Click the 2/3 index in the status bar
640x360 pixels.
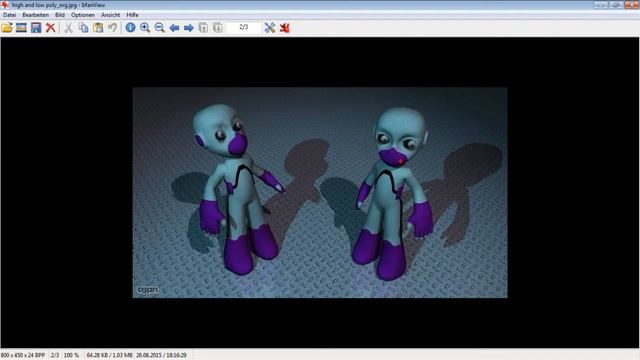tap(55, 356)
